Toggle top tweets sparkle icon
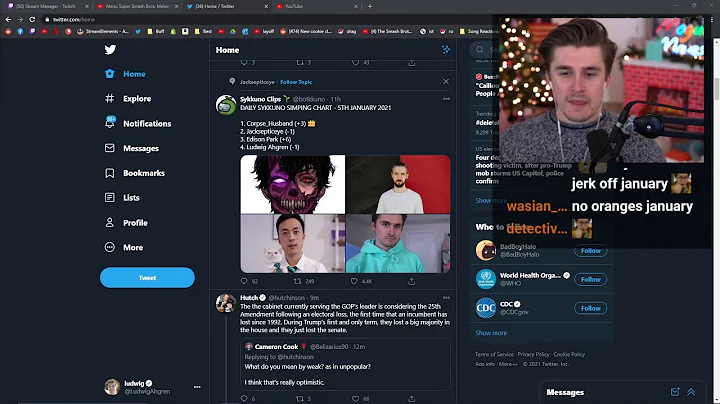 (x=446, y=50)
